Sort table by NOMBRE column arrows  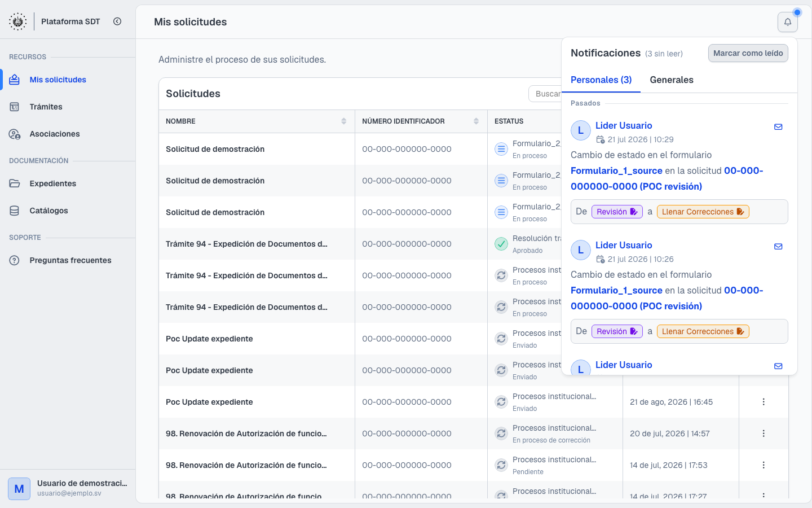pos(344,121)
